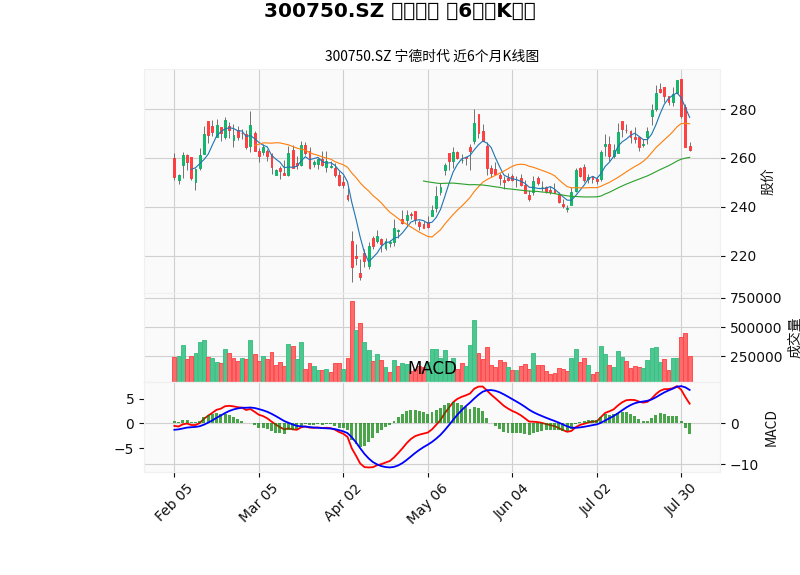800x575 pixels.
Task: Click the tallest red volume bar in early April
Action: click(x=352, y=341)
